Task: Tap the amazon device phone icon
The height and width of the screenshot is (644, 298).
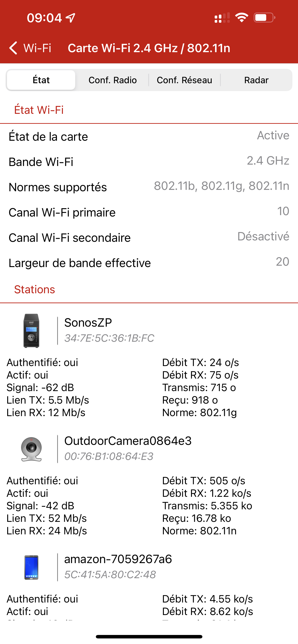Action: (x=31, y=567)
